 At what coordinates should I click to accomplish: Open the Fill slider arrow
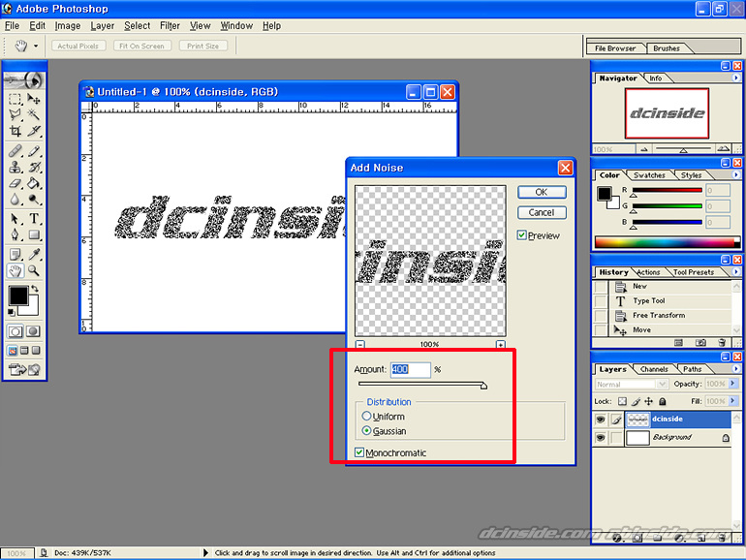[x=732, y=401]
